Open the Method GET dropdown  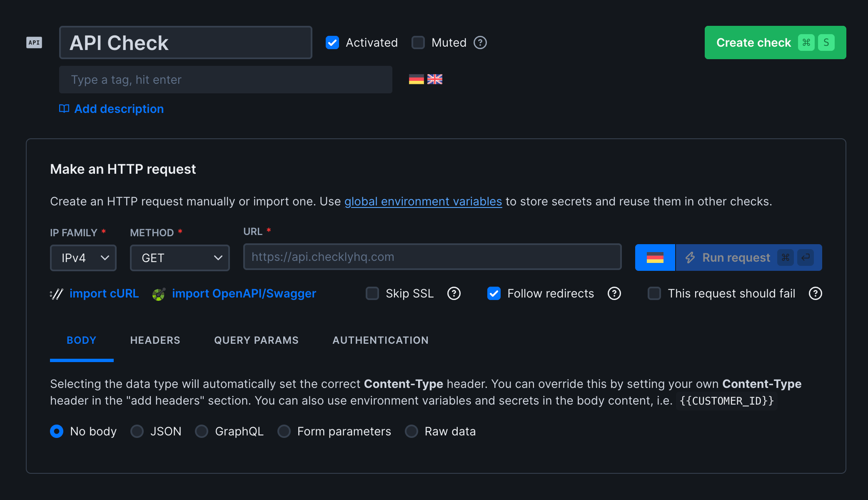pyautogui.click(x=180, y=258)
